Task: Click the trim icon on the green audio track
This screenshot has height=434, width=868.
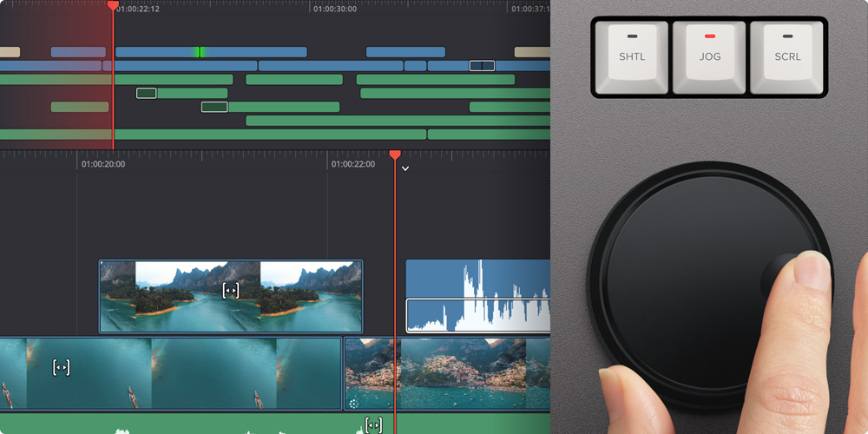Action: coord(373,425)
